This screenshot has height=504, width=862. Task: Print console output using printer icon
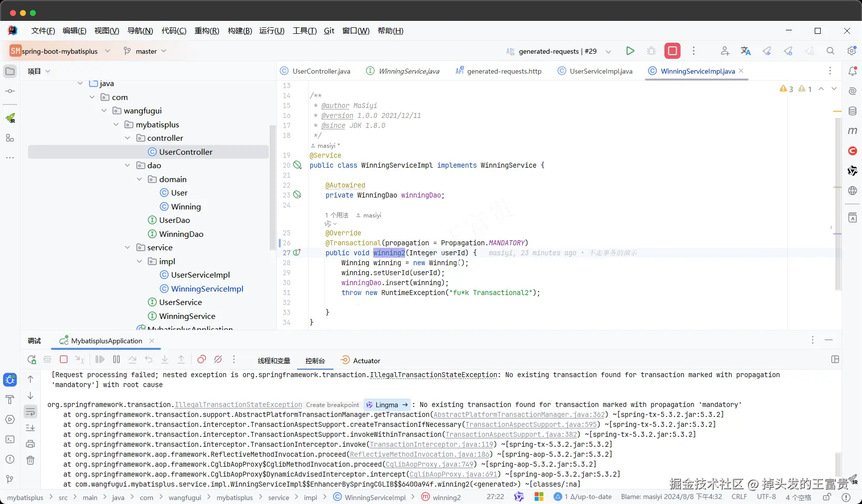(x=30, y=444)
